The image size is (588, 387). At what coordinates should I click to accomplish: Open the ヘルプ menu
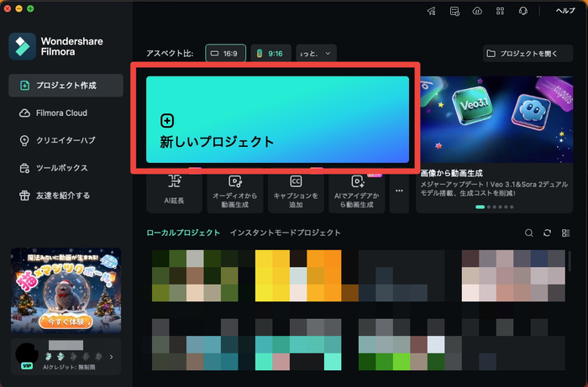(x=565, y=11)
